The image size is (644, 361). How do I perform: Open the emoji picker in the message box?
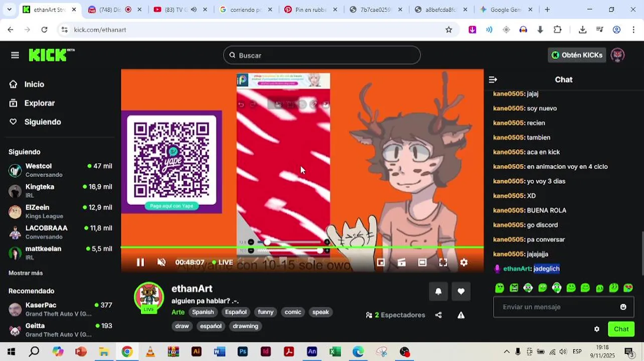(623, 307)
